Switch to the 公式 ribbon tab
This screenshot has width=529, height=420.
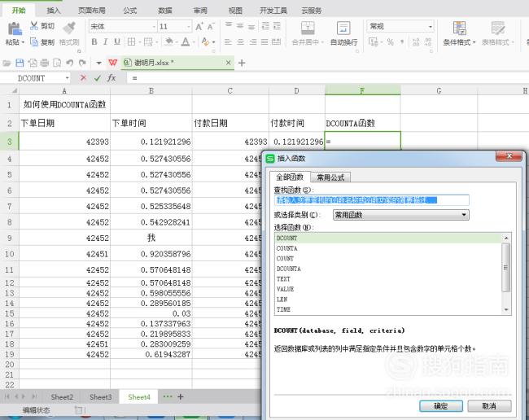point(130,11)
